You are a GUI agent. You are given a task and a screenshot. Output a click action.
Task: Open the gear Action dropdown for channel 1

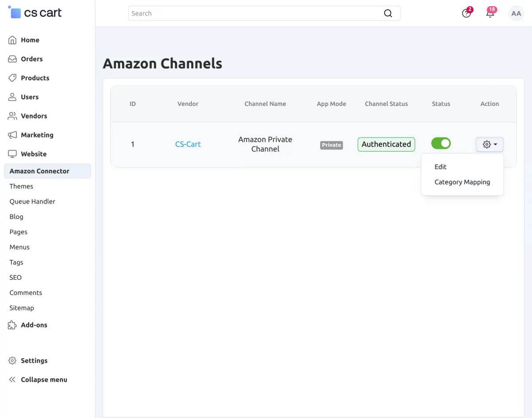(489, 145)
